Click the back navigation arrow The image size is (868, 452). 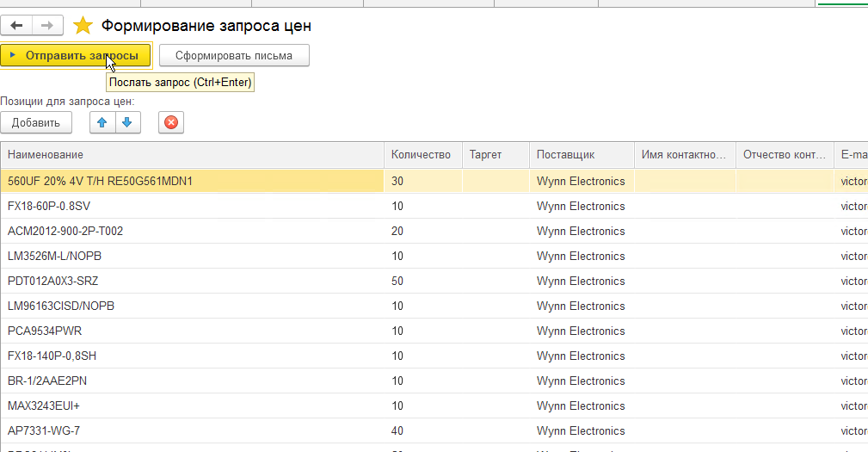pos(16,26)
